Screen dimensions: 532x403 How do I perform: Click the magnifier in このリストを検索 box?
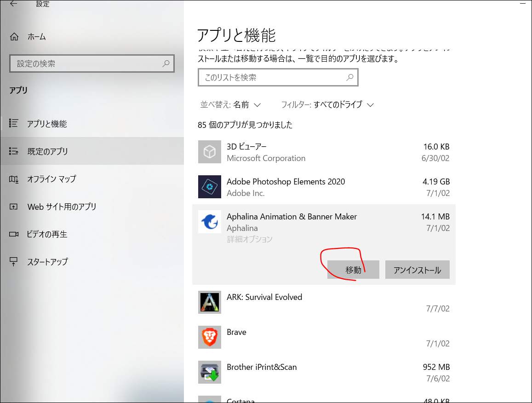click(x=350, y=77)
